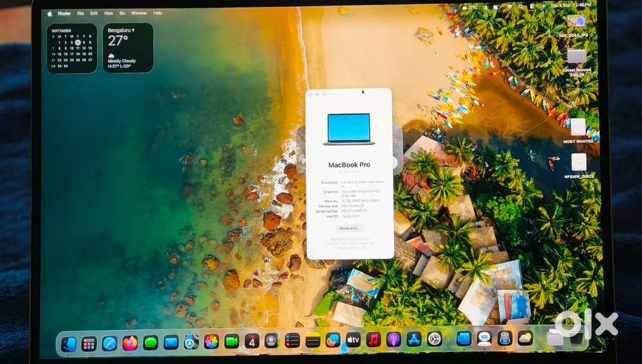Viewport: 642px width, 364px height.
Task: Open Firefox in the dock
Action: 130,343
